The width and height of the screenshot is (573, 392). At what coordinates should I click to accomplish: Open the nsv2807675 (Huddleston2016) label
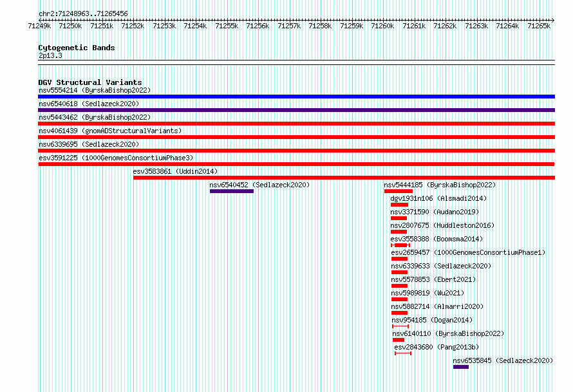(x=442, y=225)
